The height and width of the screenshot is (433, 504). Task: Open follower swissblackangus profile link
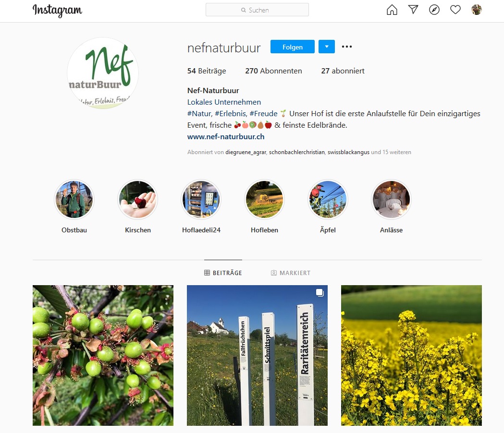pyautogui.click(x=348, y=152)
